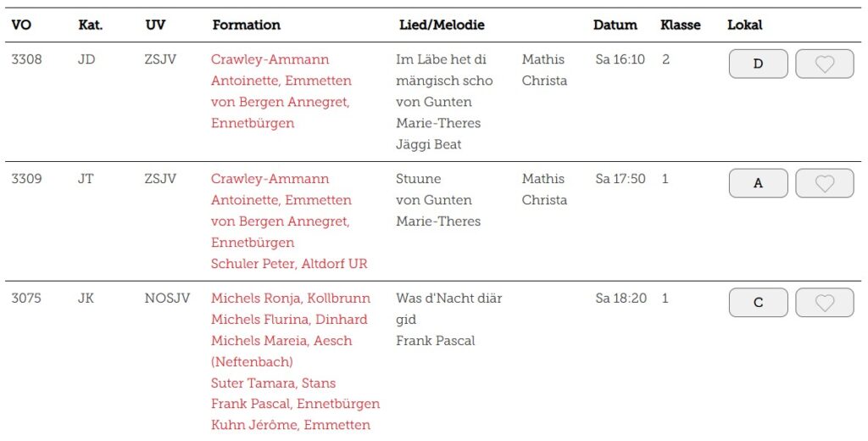Open Michels Ronja, Kollbrunn link
The height and width of the screenshot is (441, 868).
[x=291, y=298]
